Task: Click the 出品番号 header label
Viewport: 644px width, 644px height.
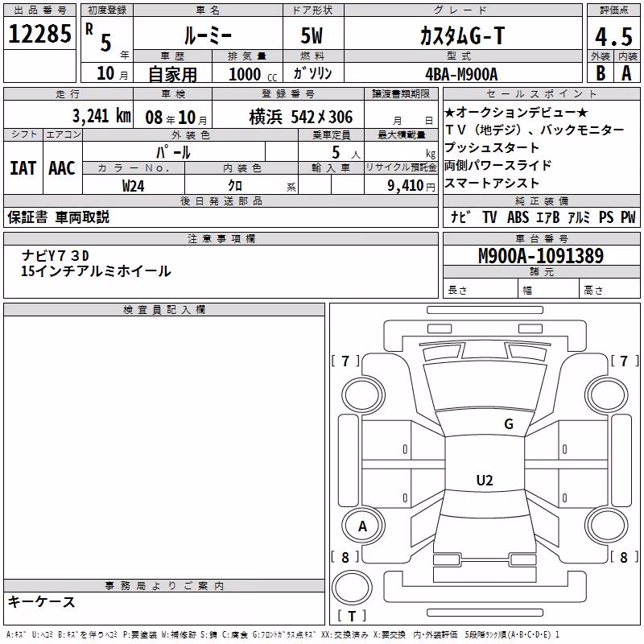Action: (x=39, y=10)
